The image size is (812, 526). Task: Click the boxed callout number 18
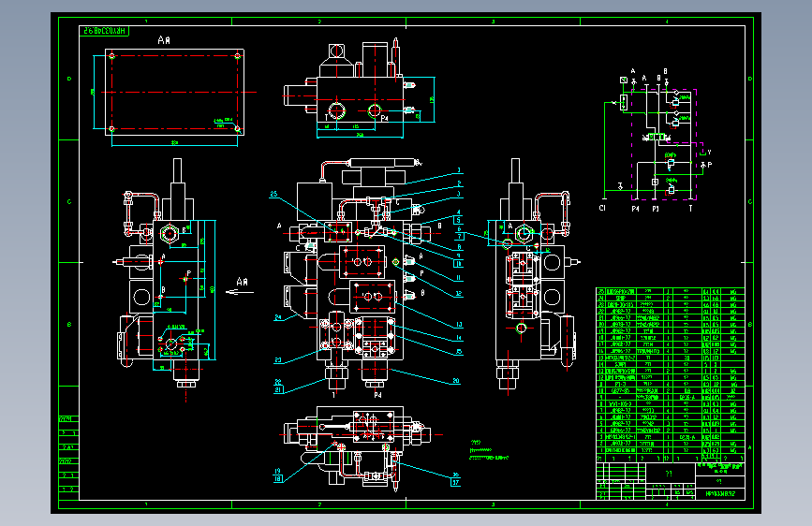[277, 479]
